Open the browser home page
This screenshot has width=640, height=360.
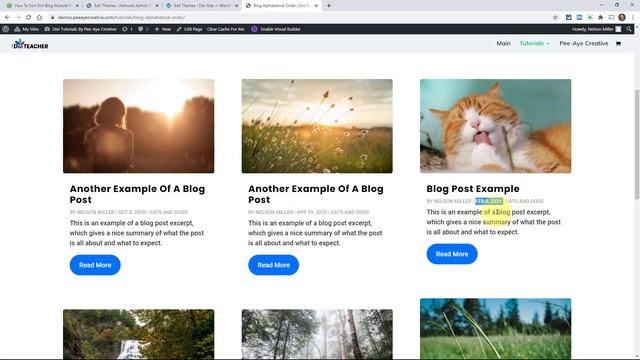tap(39, 18)
